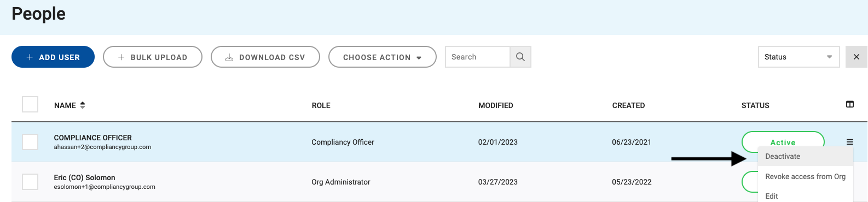
Task: Select Revoke access from Org option
Action: (805, 176)
